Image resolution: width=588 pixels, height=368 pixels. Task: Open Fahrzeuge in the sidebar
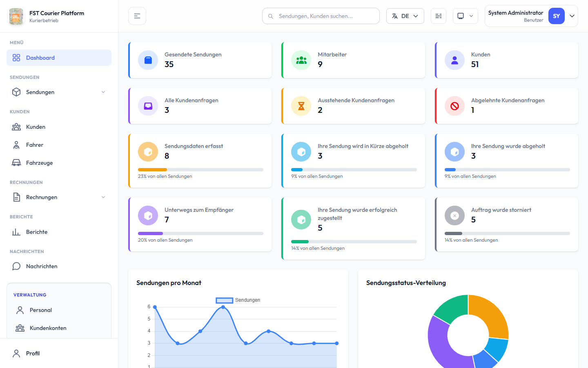pos(59,163)
